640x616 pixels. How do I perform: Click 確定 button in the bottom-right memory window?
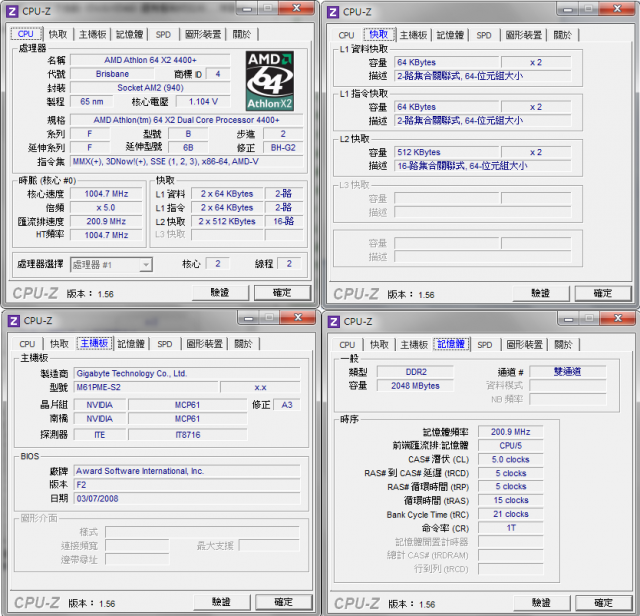(604, 603)
